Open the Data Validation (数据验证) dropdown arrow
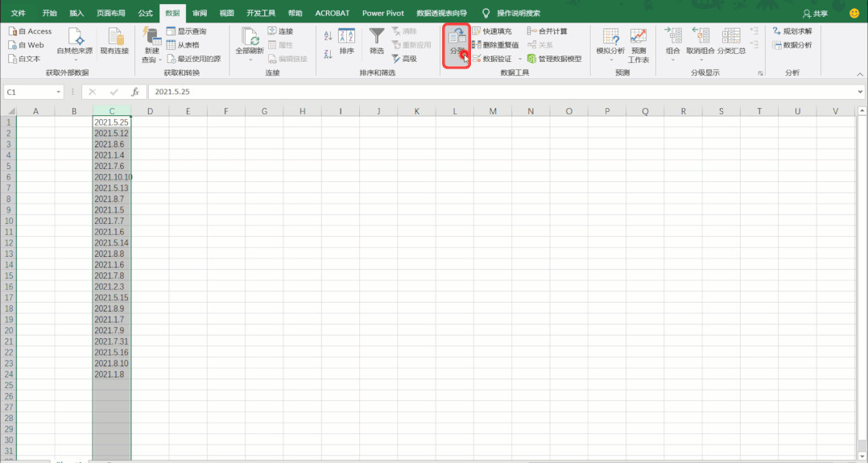868x463 pixels. pyautogui.click(x=520, y=59)
